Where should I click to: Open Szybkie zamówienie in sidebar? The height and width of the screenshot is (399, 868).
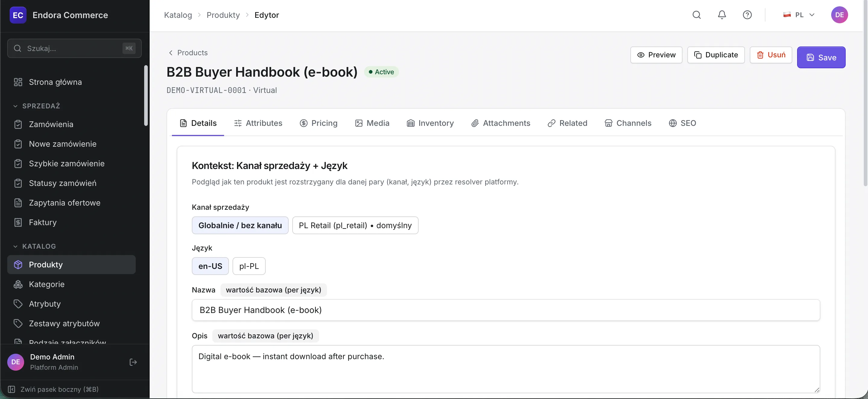(71, 163)
